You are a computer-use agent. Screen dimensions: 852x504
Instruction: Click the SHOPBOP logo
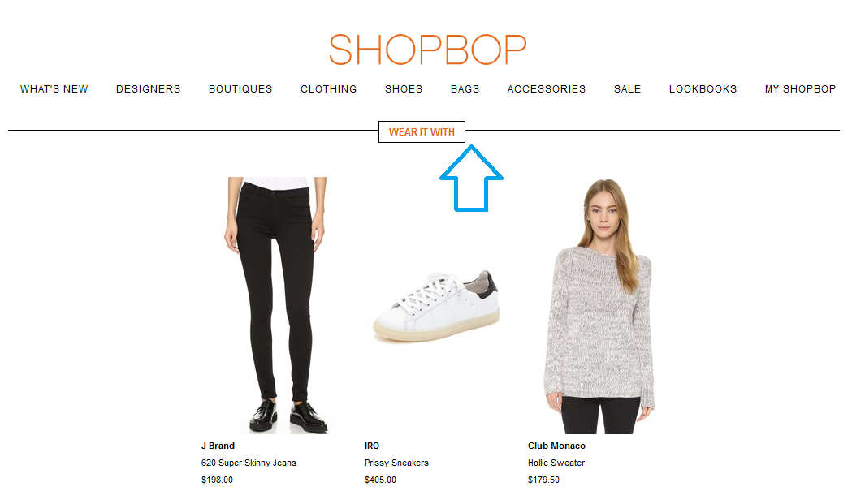point(428,50)
